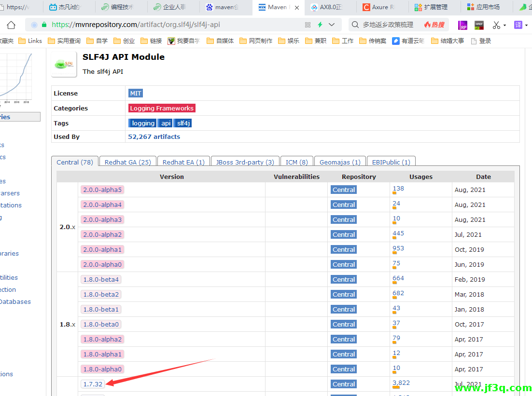Open dropdown arrow beside scissors tool
The width and height of the screenshot is (532, 396).
point(505,25)
